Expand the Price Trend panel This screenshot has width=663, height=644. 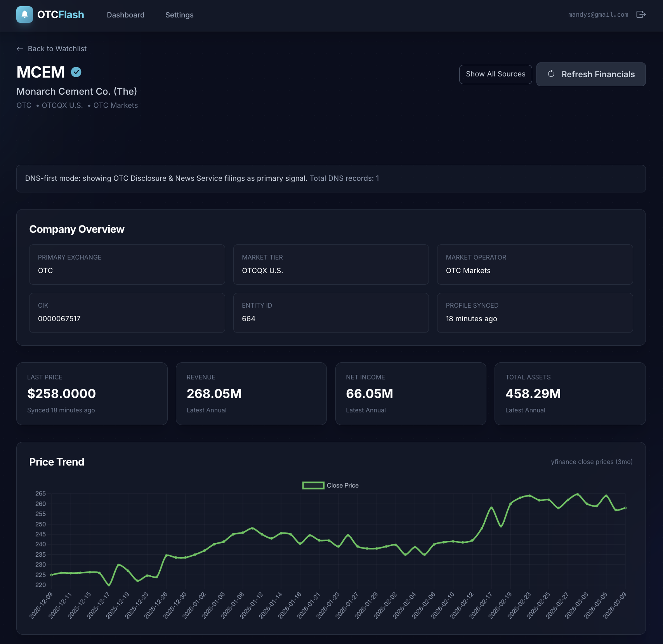tap(57, 462)
